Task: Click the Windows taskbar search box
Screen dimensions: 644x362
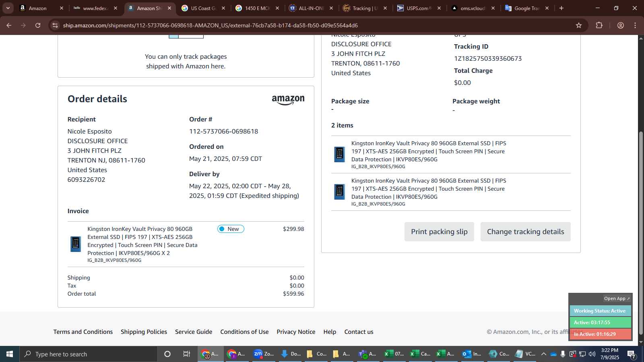Action: point(89,354)
